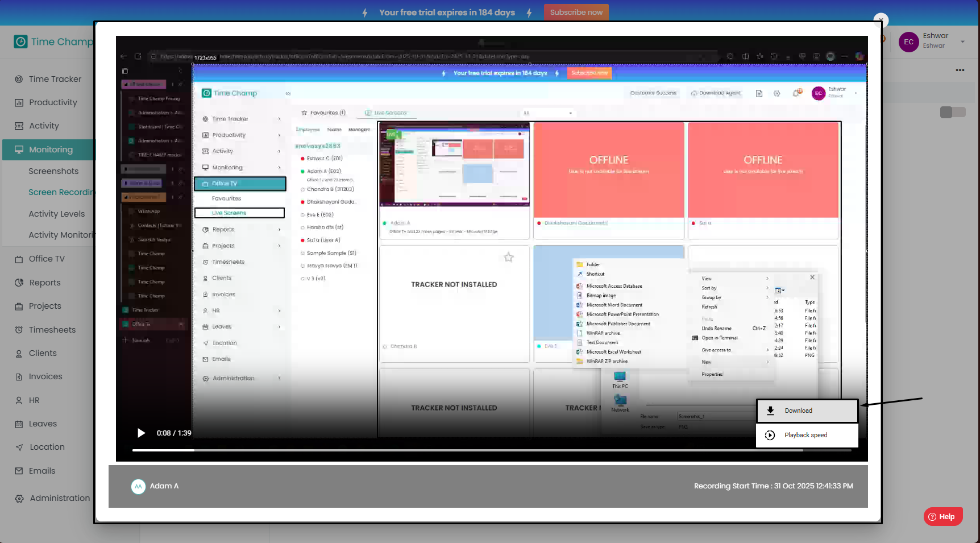This screenshot has height=543, width=980.
Task: Close the video recording popup
Action: (881, 20)
